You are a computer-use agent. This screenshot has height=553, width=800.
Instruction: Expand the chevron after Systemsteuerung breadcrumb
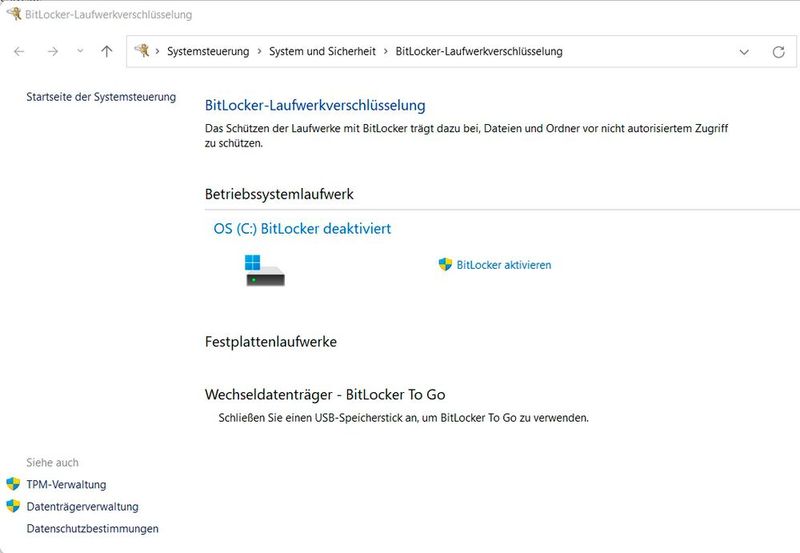click(x=259, y=52)
